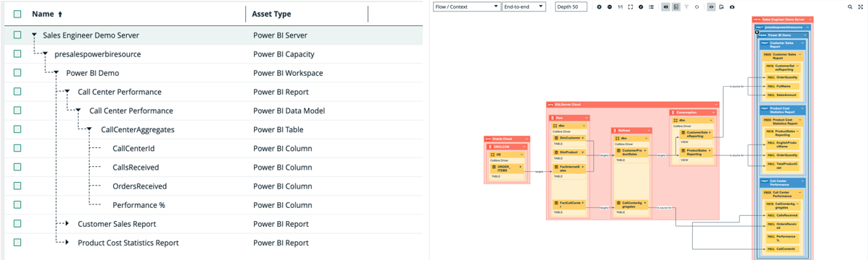
Task: Check the presalespowerbiresource row checkbox
Action: click(17, 53)
